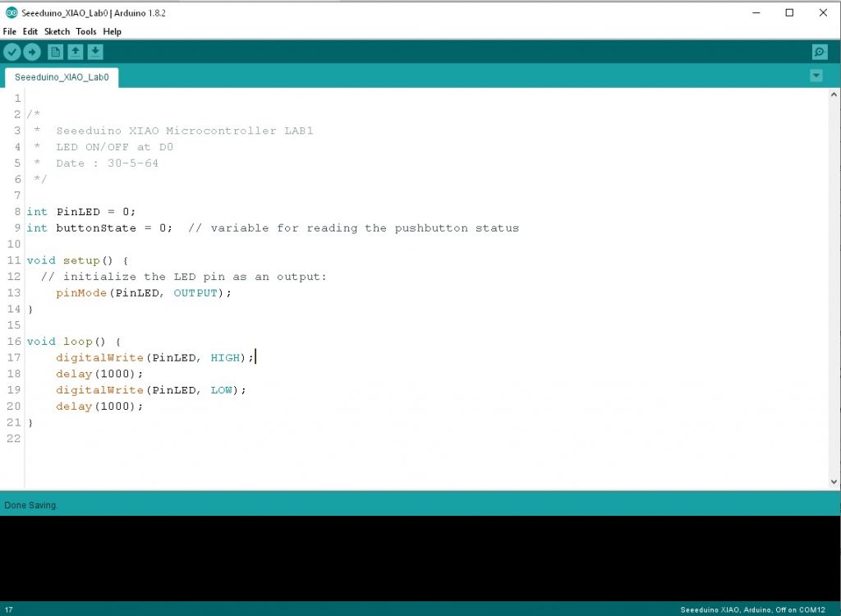Click comment 'LED ON/OFF at D0'
841x616 pixels.
click(x=114, y=147)
